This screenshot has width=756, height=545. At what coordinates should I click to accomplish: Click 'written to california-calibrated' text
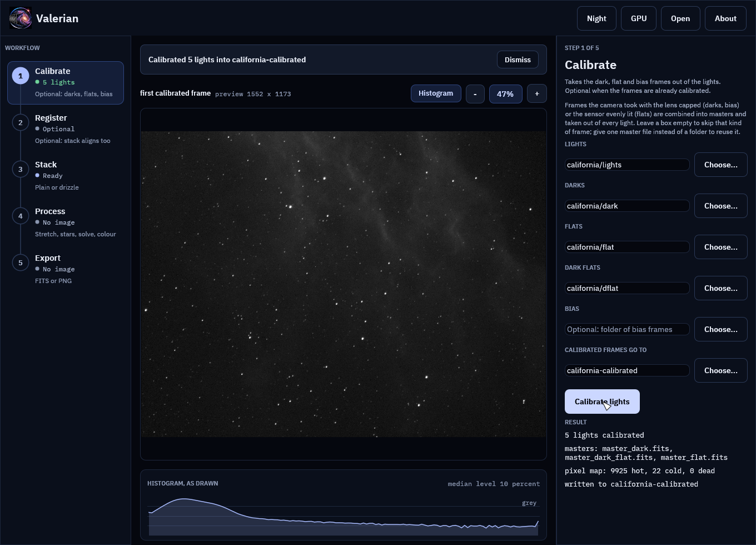tap(631, 484)
